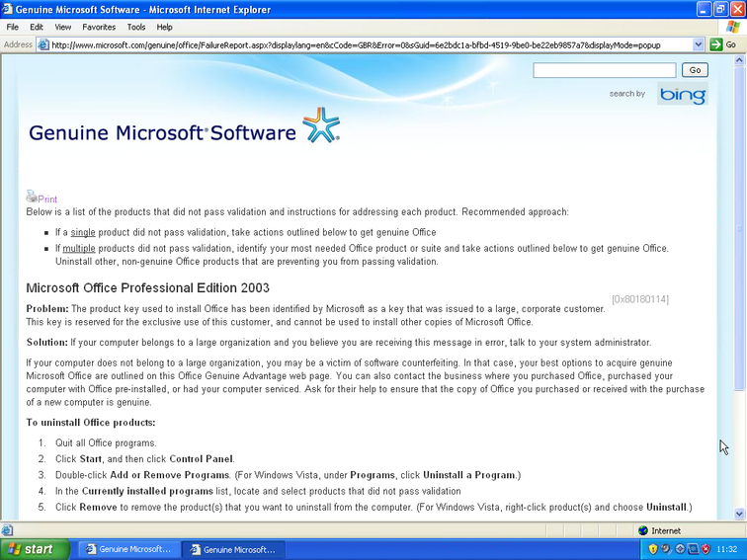Click the Windows flag logo in the menu bar
Image resolution: width=747 pixels, height=560 pixels.
(x=733, y=27)
